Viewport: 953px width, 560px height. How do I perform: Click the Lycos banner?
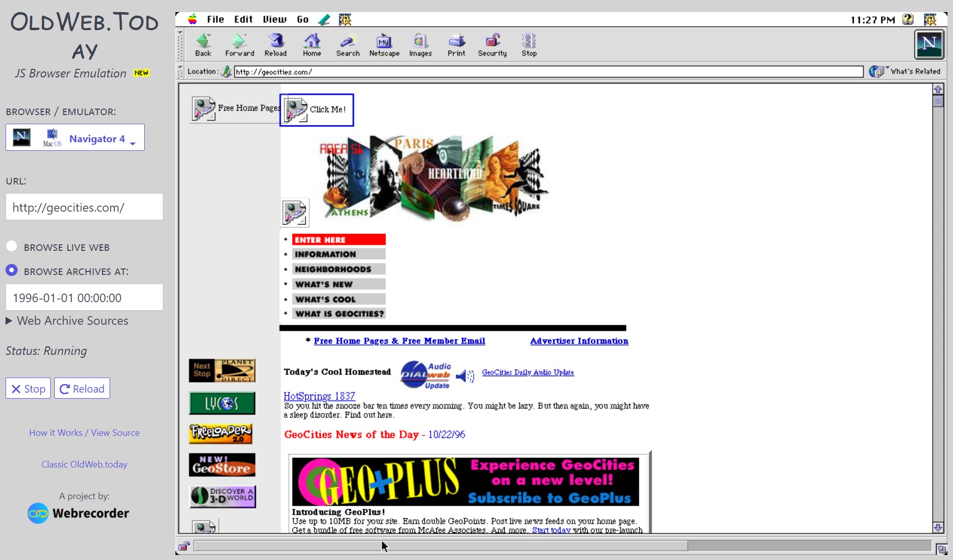click(222, 403)
